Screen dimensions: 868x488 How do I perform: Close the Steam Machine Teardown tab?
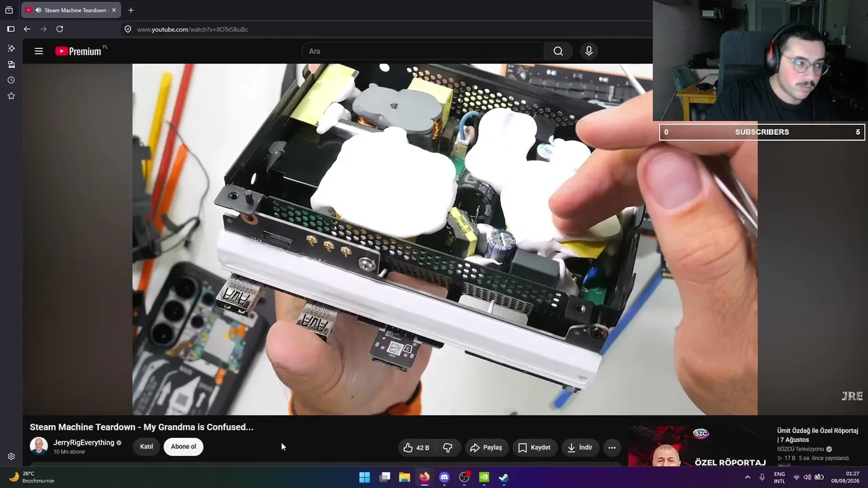114,10
